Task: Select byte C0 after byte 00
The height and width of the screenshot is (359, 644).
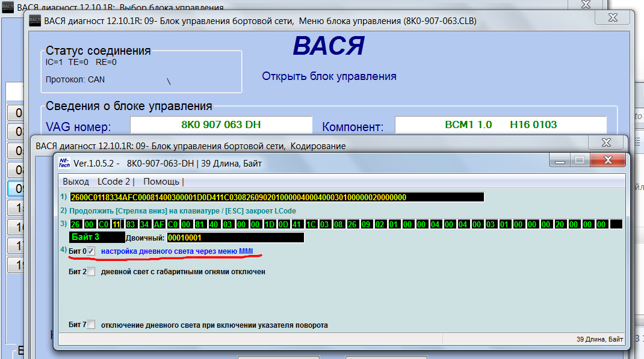Action: point(103,224)
